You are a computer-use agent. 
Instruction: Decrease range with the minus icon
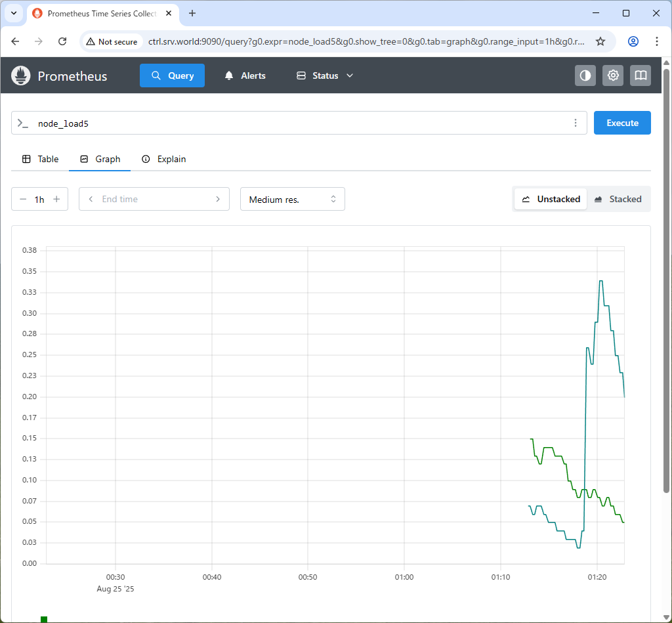[23, 199]
